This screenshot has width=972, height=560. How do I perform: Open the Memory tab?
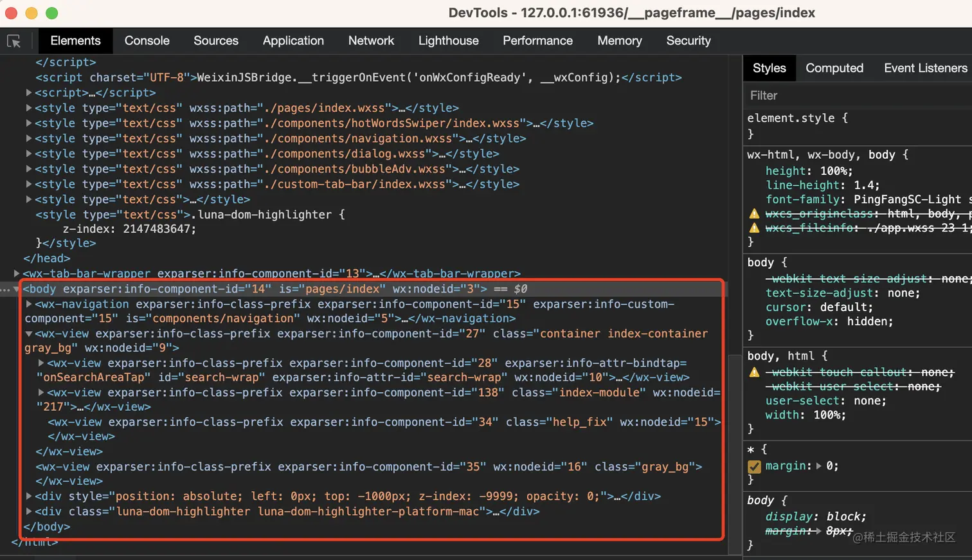(x=620, y=41)
